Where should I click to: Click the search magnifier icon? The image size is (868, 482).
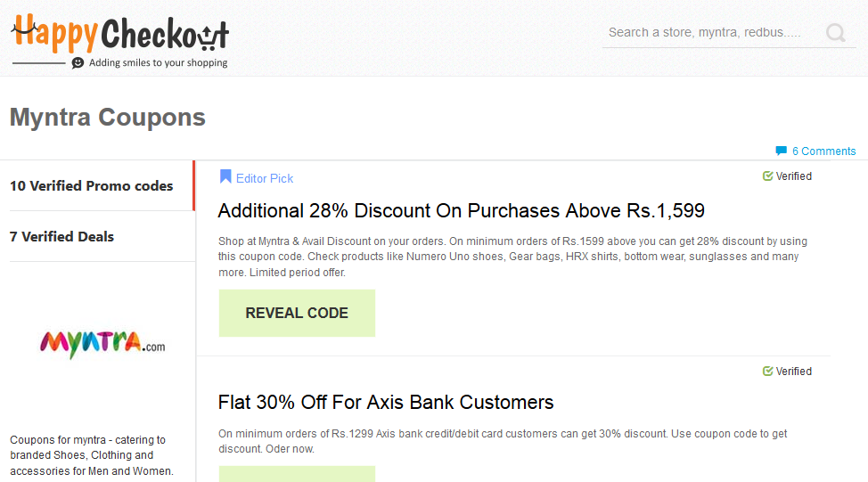835,33
